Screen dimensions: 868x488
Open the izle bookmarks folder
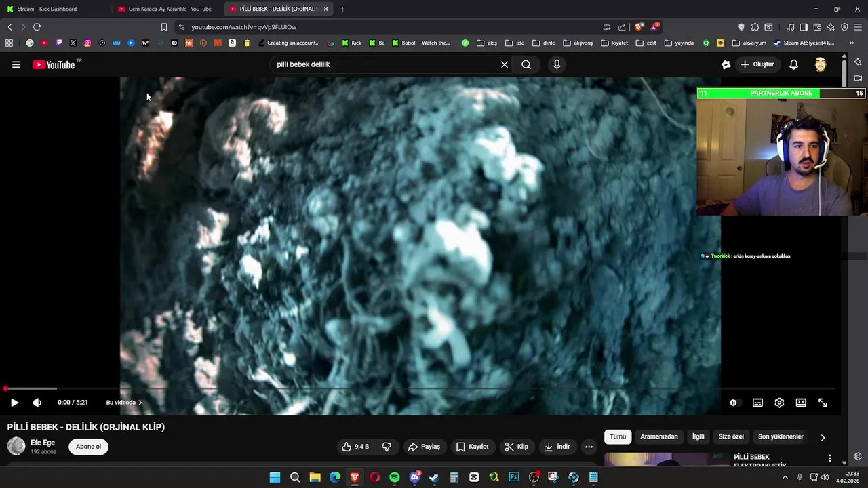[x=515, y=43]
